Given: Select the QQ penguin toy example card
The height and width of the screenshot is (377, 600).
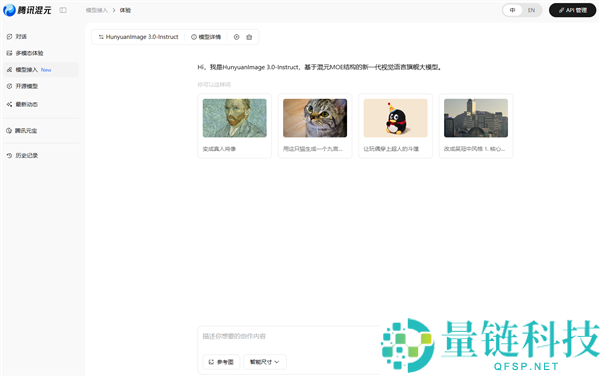Looking at the screenshot, I should pyautogui.click(x=395, y=126).
